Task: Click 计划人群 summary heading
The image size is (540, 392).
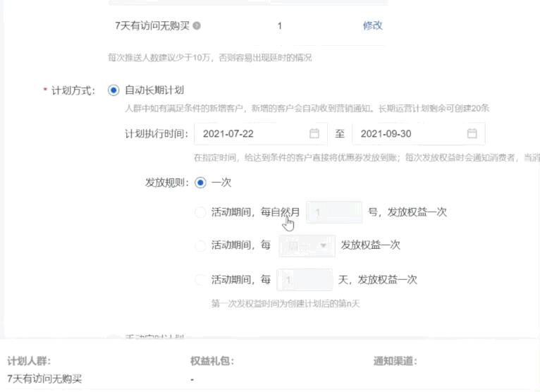Action: [29, 361]
